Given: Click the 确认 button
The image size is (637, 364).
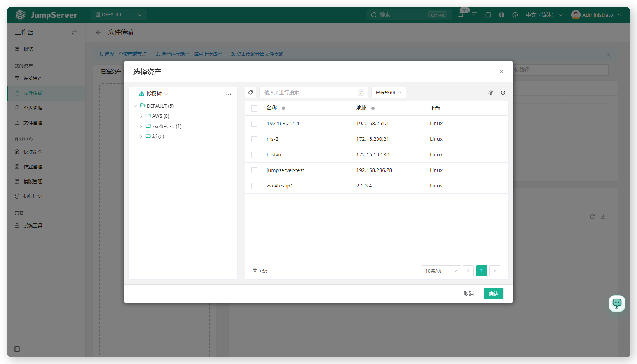Looking at the screenshot, I should click(494, 294).
